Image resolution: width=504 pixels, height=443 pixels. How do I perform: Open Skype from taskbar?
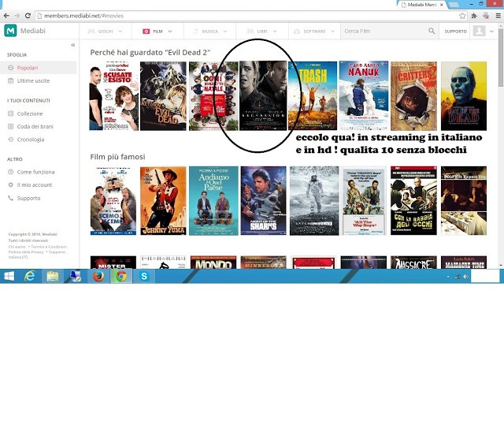point(144,277)
